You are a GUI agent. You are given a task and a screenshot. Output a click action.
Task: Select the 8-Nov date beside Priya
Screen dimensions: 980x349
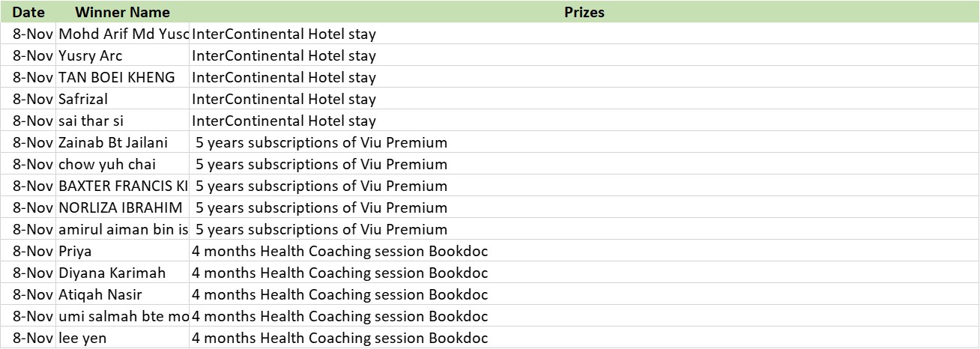[x=33, y=251]
